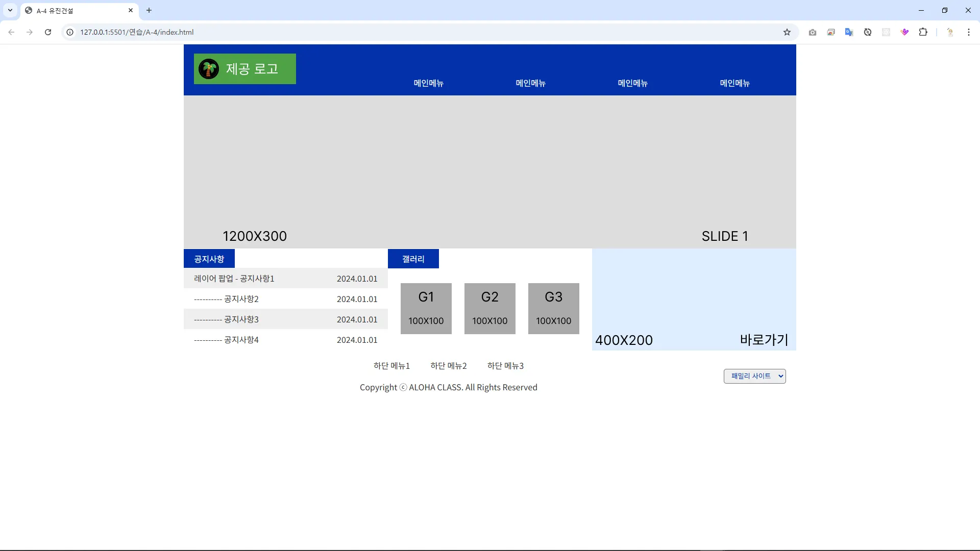Click the G2 gallery thumbnail
The width and height of the screenshot is (980, 551).
coord(489,309)
